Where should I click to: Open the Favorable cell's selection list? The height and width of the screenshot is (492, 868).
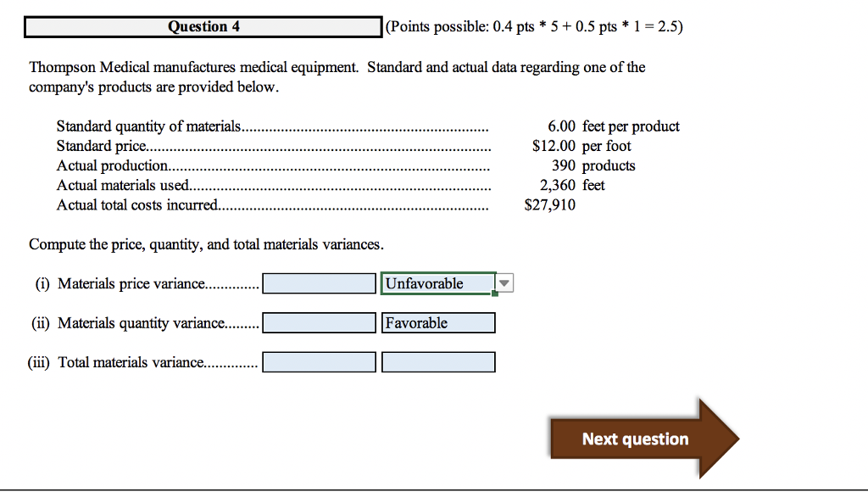(438, 322)
